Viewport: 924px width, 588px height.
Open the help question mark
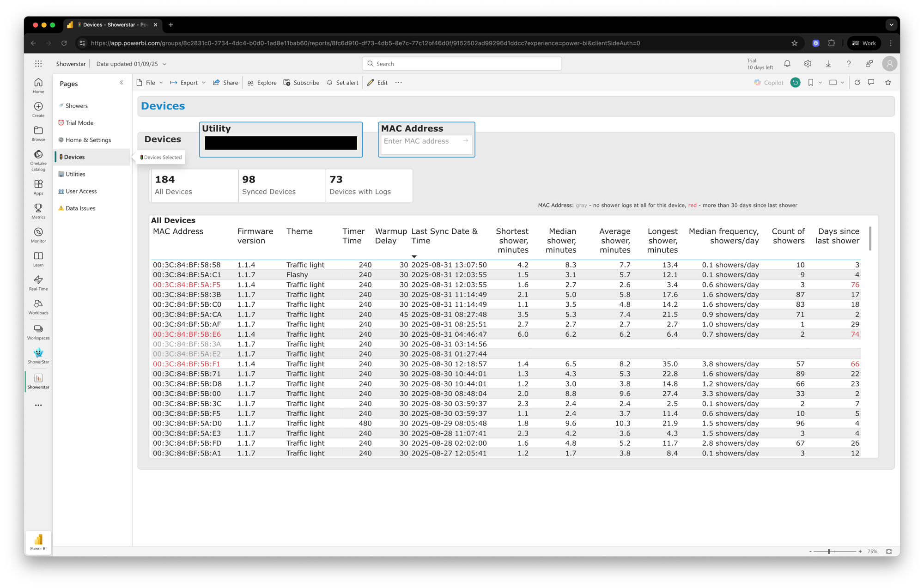[849, 64]
